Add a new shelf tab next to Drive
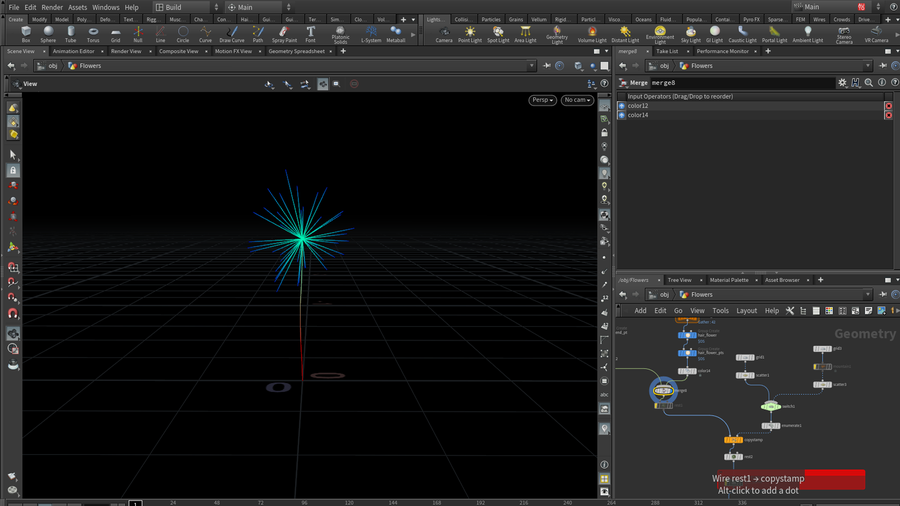The image size is (900, 506). click(888, 20)
